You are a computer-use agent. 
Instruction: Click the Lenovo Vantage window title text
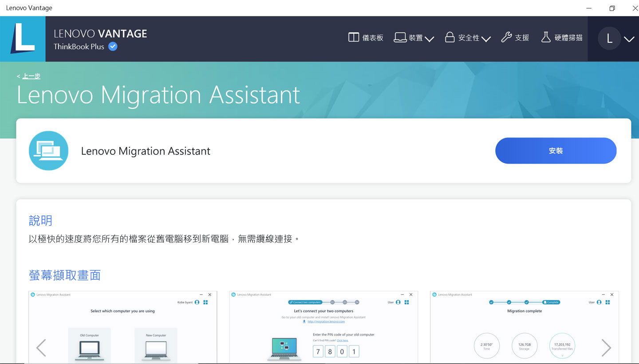(29, 8)
